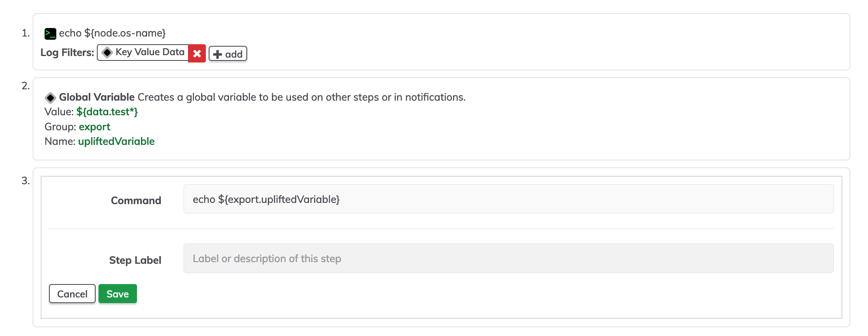Save the step 3 command
This screenshot has width=868, height=336.
[x=118, y=293]
